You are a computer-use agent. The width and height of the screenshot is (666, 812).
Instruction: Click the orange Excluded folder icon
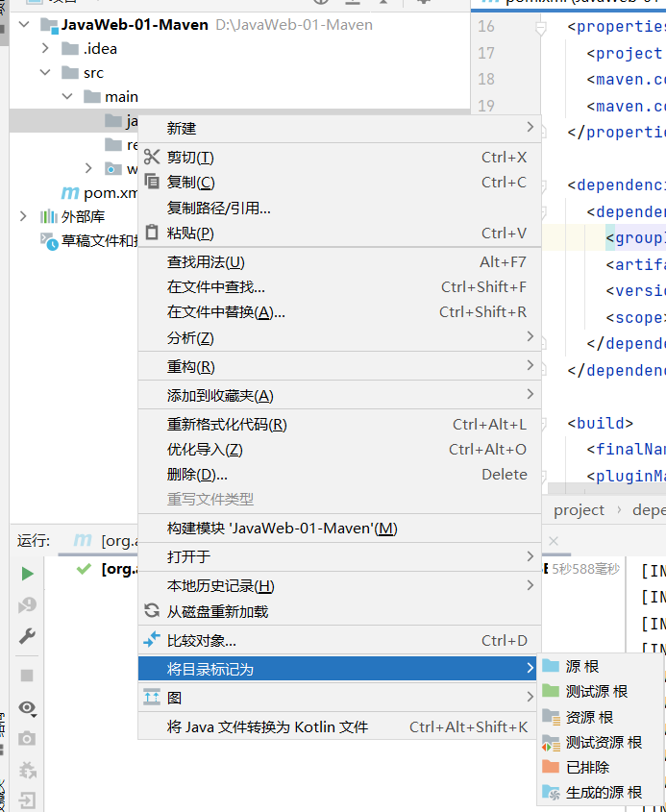coord(551,767)
